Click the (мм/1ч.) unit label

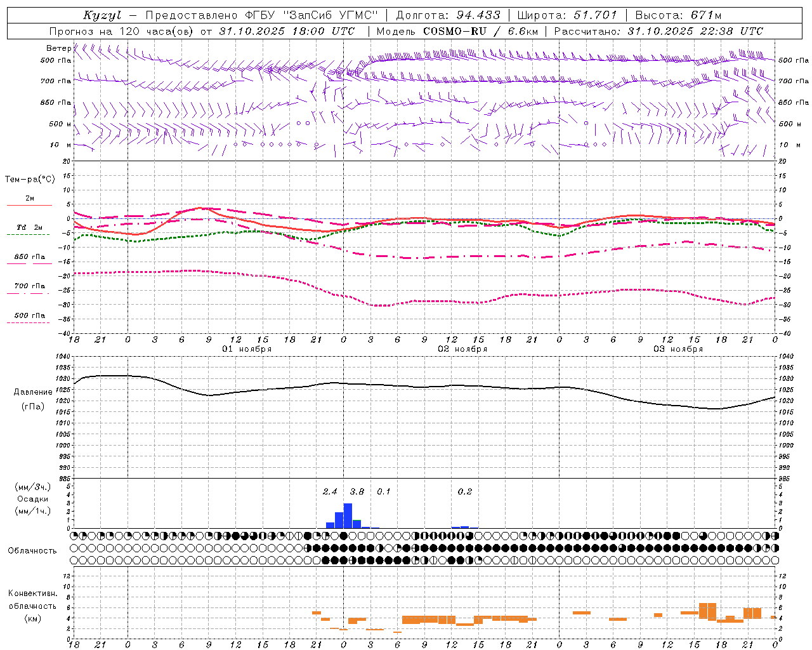(32, 511)
